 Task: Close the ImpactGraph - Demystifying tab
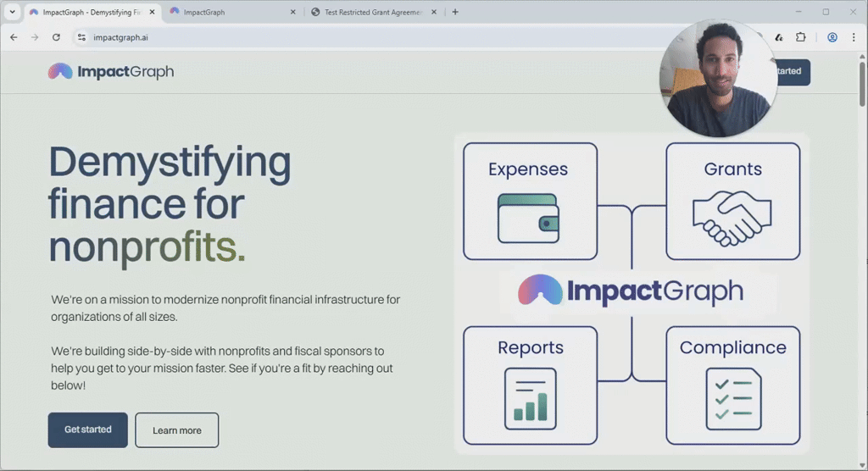click(x=153, y=12)
